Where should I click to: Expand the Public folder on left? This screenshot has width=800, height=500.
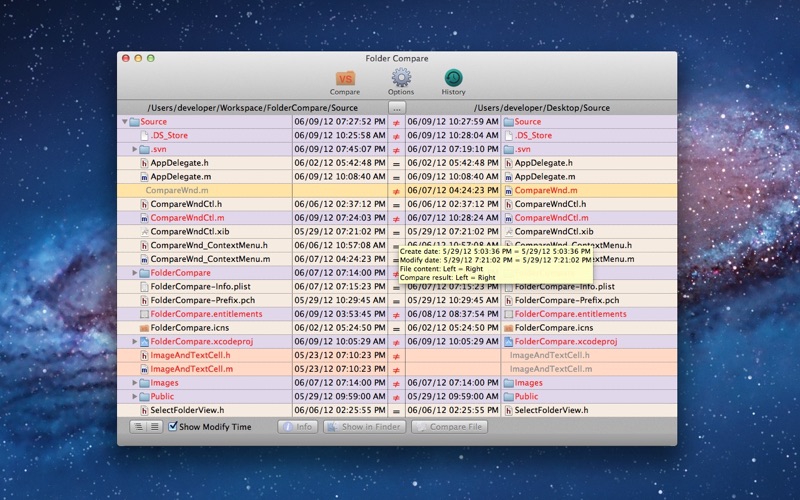coord(135,396)
